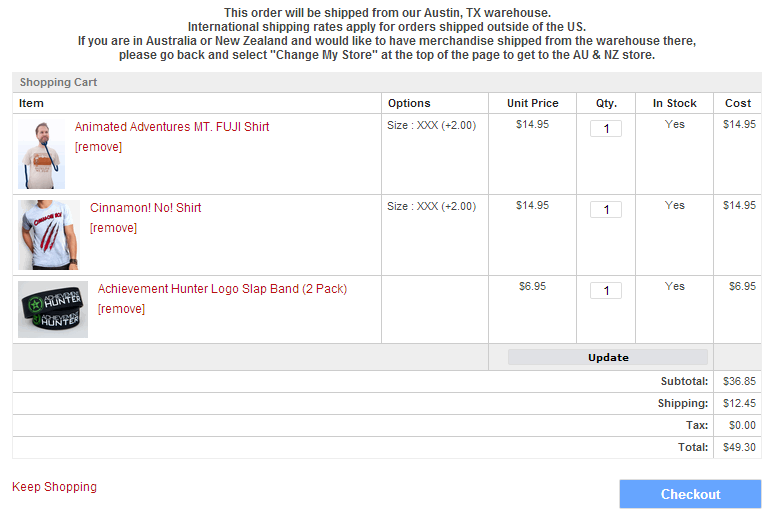Remove the Cinnamon! No! Shirt from cart

click(x=113, y=228)
